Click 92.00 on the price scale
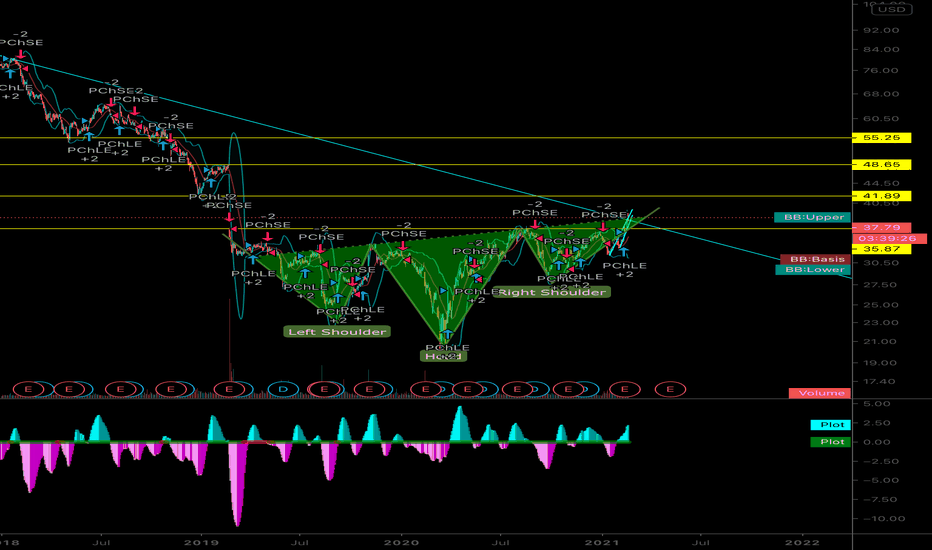This screenshot has width=932, height=550. click(883, 30)
